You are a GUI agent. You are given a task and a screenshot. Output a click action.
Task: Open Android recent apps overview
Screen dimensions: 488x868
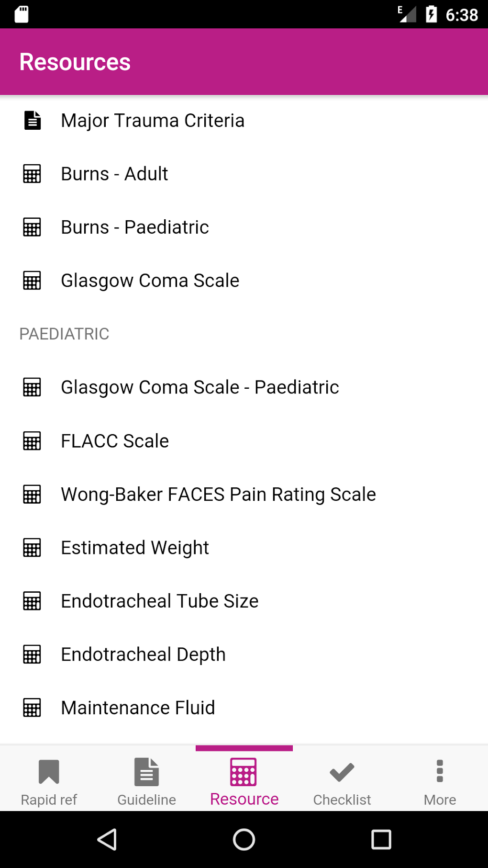(381, 839)
